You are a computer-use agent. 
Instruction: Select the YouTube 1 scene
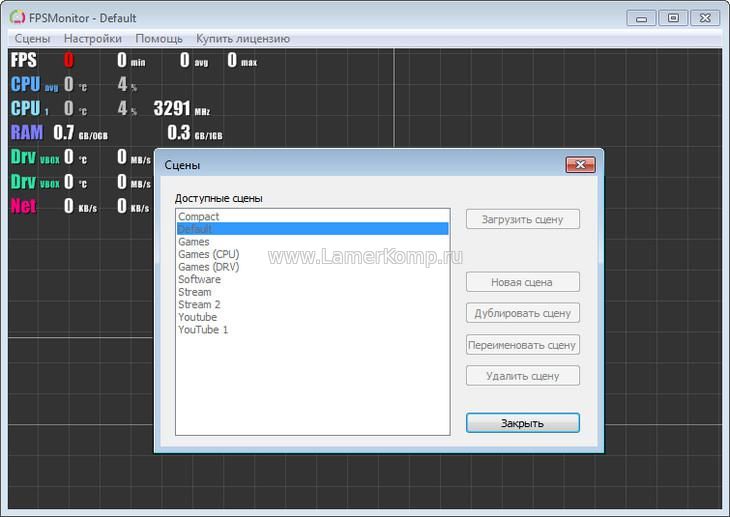203,329
